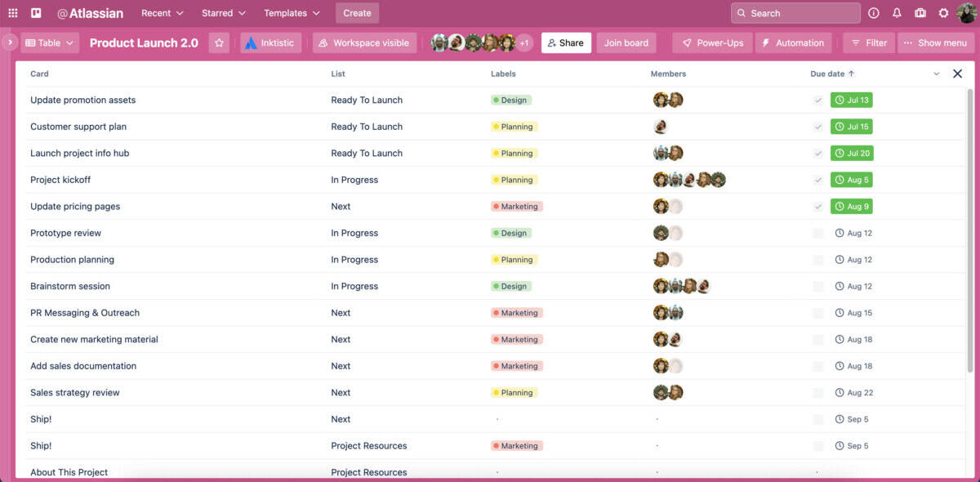Close the table view with X
The image size is (980, 482).
(x=958, y=74)
